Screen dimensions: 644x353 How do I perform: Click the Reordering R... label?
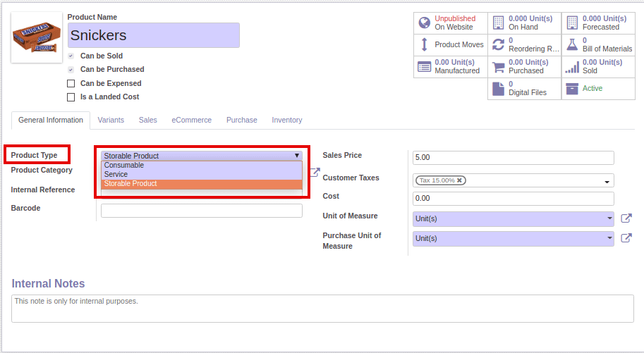pos(534,49)
